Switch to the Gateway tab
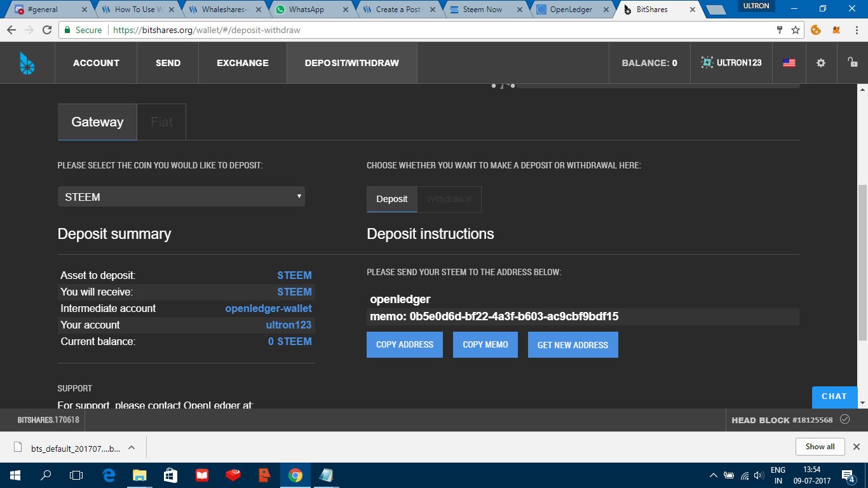Screen dimensions: 868x488 [97, 122]
